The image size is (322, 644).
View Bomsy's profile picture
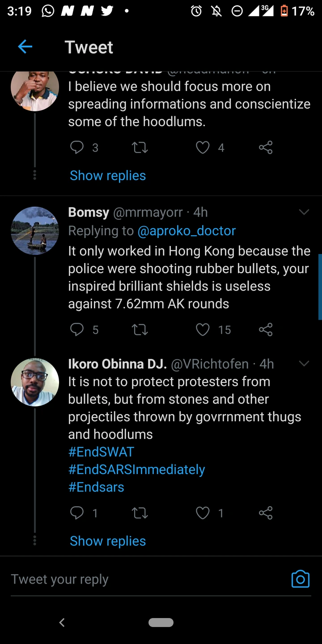tap(35, 231)
